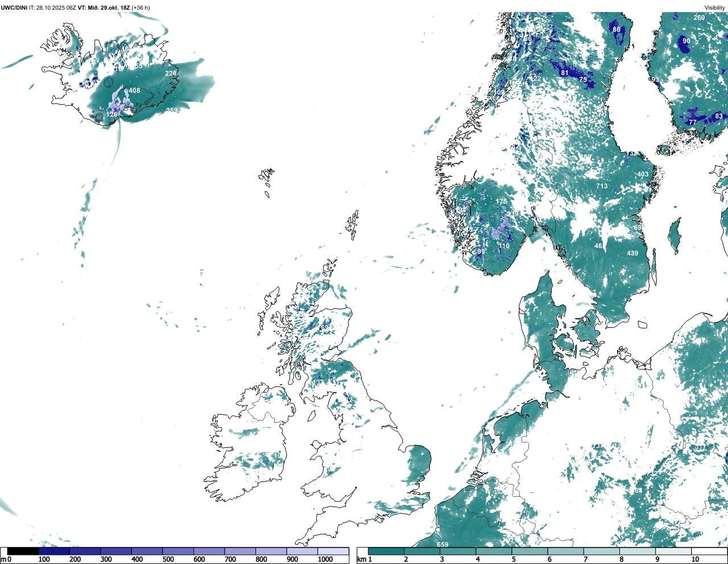Click the 'Visibility' label at top right

pyautogui.click(x=714, y=7)
